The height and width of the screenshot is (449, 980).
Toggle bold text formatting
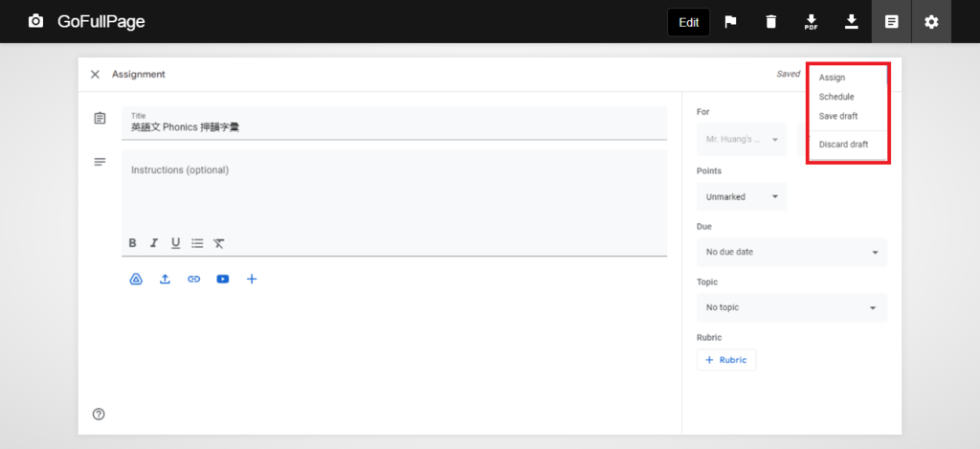coord(133,243)
